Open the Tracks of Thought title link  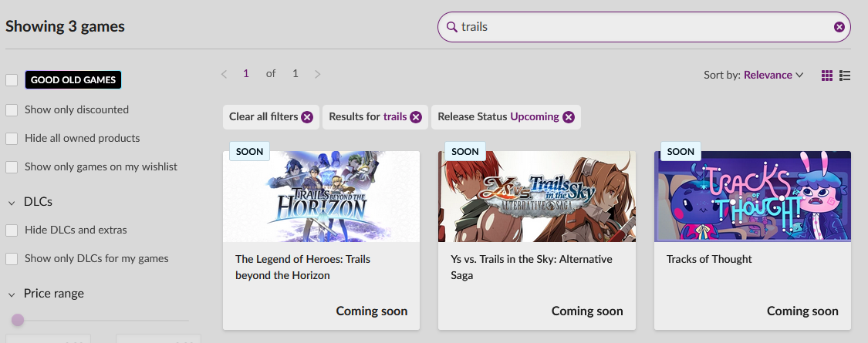(x=709, y=259)
